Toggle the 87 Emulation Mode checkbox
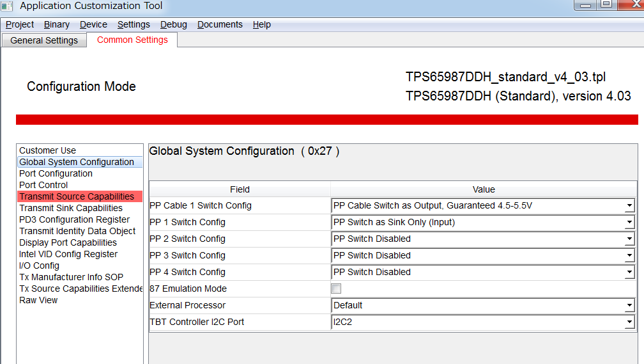The image size is (644, 364). point(336,289)
